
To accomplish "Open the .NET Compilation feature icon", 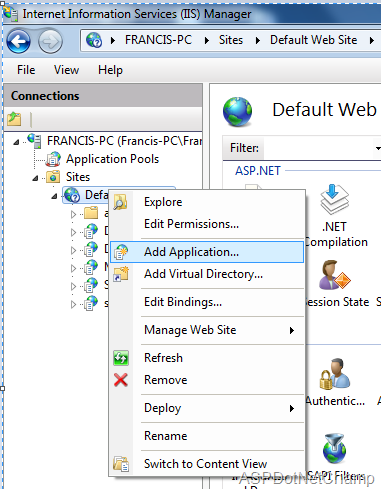I will (335, 199).
